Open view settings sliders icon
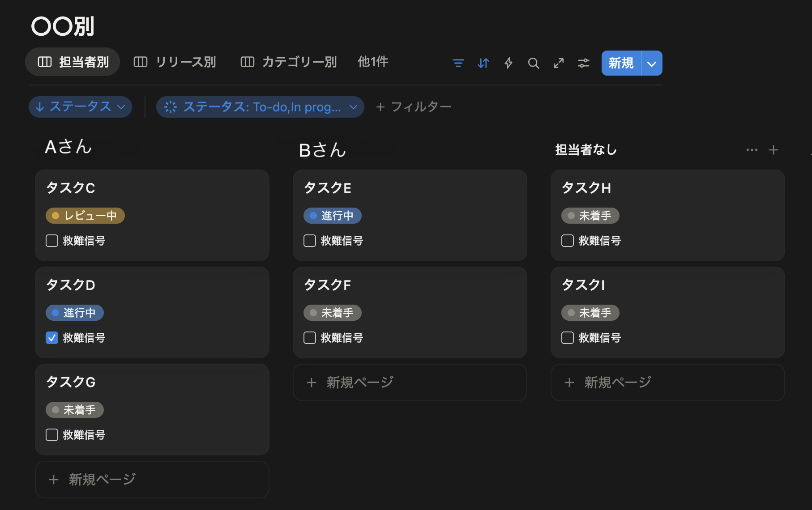 click(x=583, y=63)
